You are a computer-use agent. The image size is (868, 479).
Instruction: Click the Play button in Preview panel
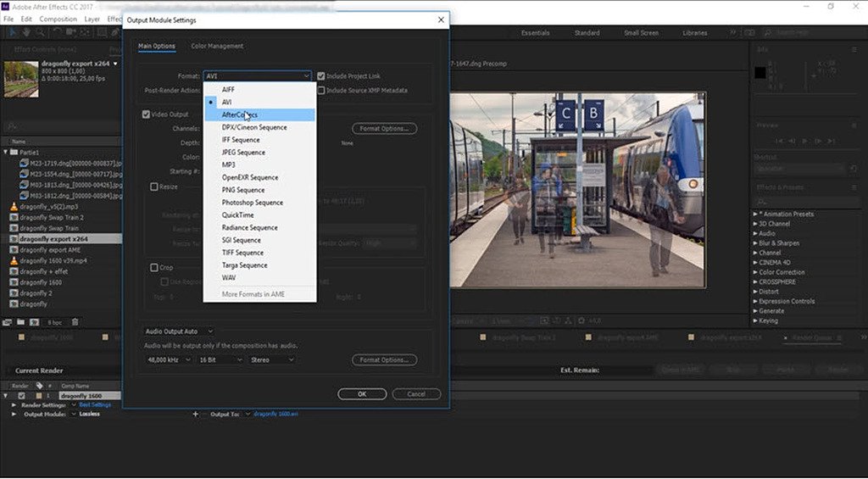coord(805,142)
